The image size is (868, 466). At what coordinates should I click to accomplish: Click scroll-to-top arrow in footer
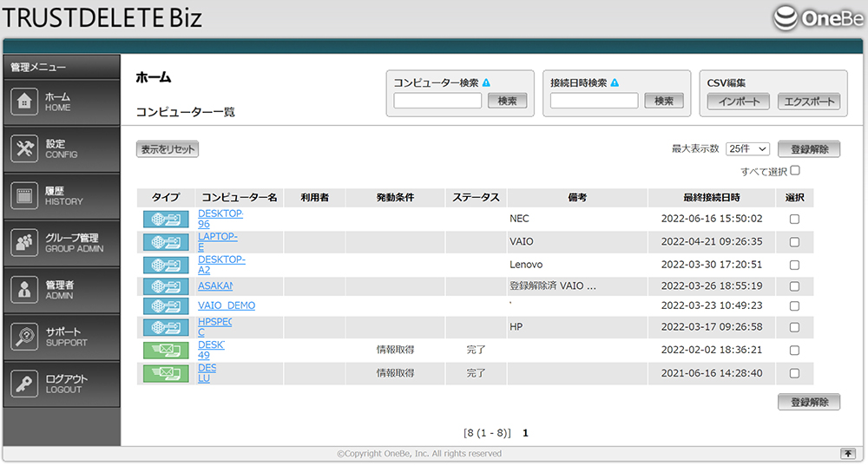[x=848, y=454]
